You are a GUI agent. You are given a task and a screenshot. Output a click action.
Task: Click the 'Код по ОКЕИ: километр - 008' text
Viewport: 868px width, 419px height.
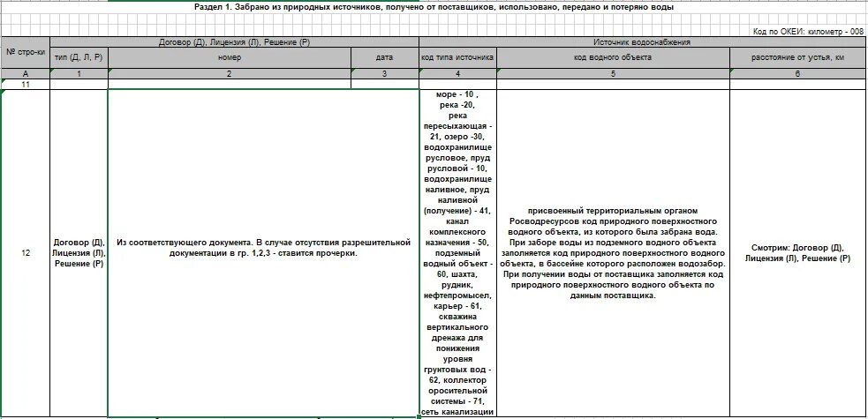click(x=808, y=32)
